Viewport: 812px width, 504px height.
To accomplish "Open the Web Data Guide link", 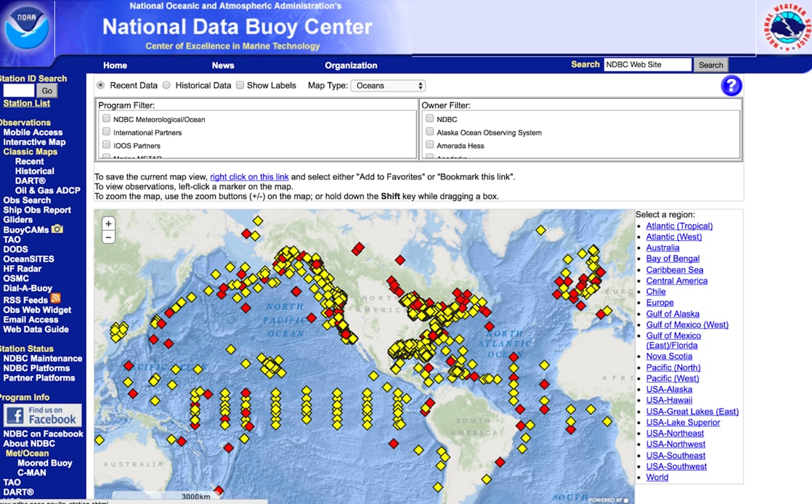I will 36,329.
